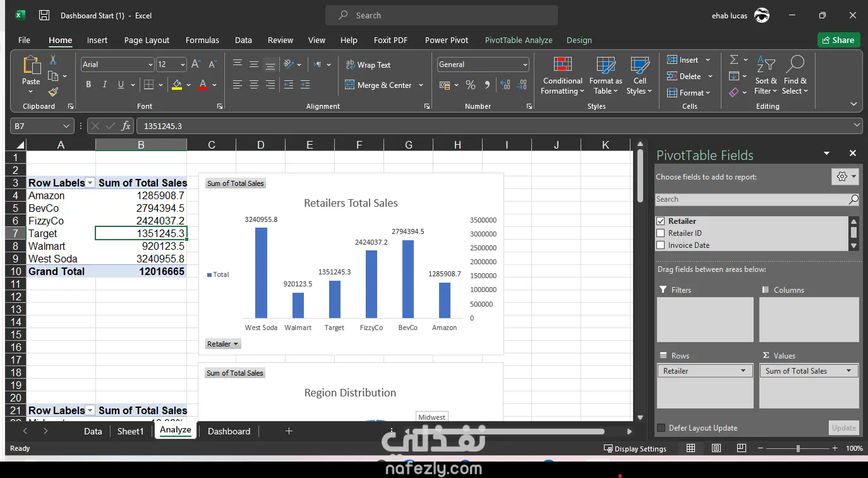
Task: Open the Insert ribbon tab
Action: point(97,40)
